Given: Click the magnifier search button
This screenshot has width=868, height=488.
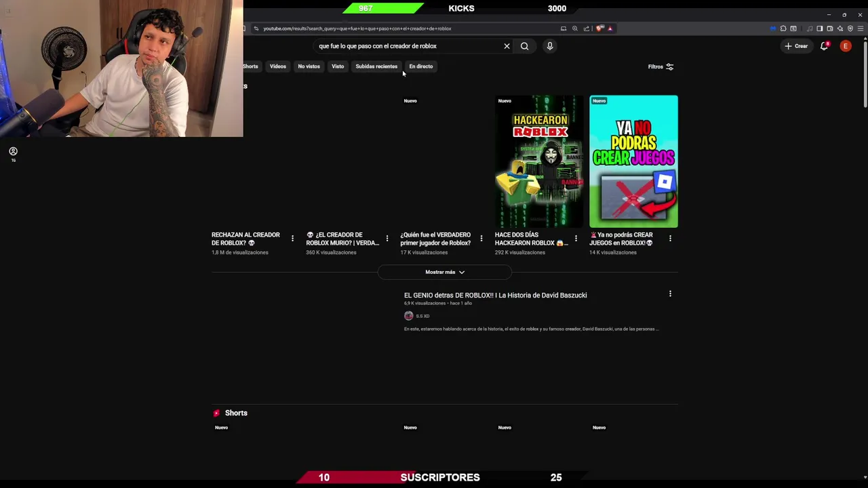Looking at the screenshot, I should pos(524,46).
